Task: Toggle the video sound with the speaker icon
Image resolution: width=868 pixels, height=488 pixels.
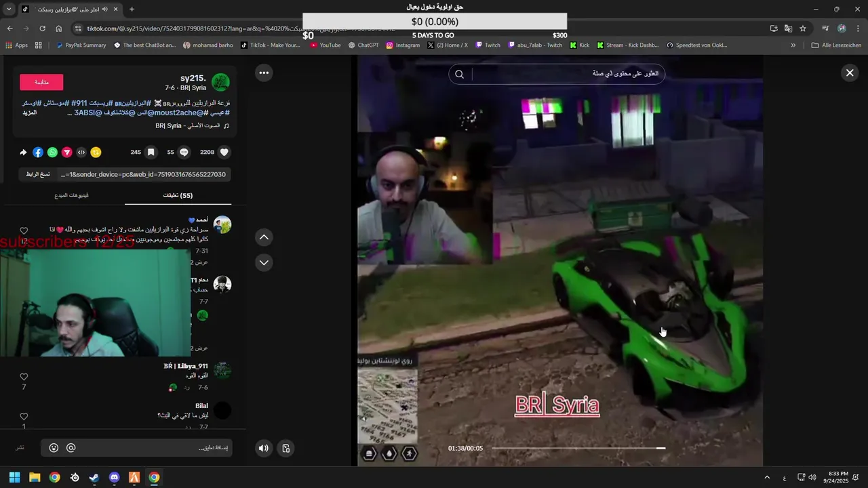Action: pyautogui.click(x=264, y=448)
